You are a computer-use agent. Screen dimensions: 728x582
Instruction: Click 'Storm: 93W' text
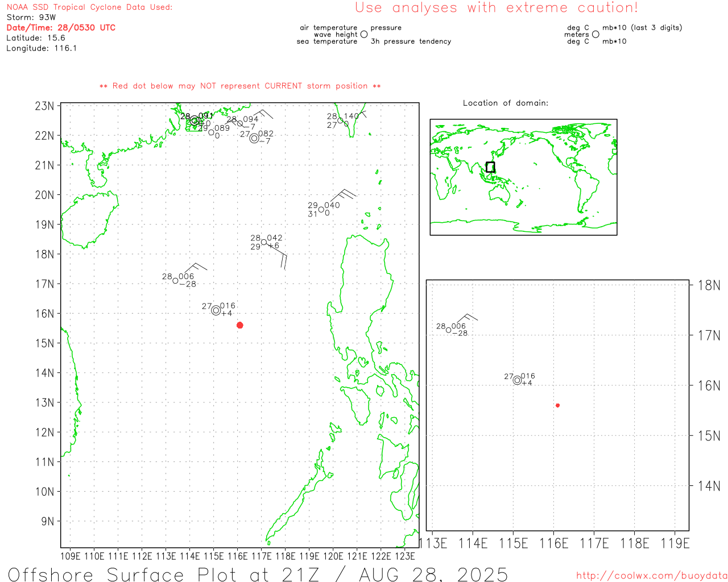tap(31, 18)
